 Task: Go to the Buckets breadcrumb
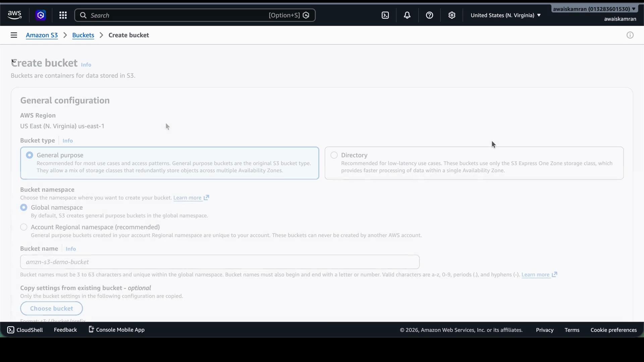point(83,35)
